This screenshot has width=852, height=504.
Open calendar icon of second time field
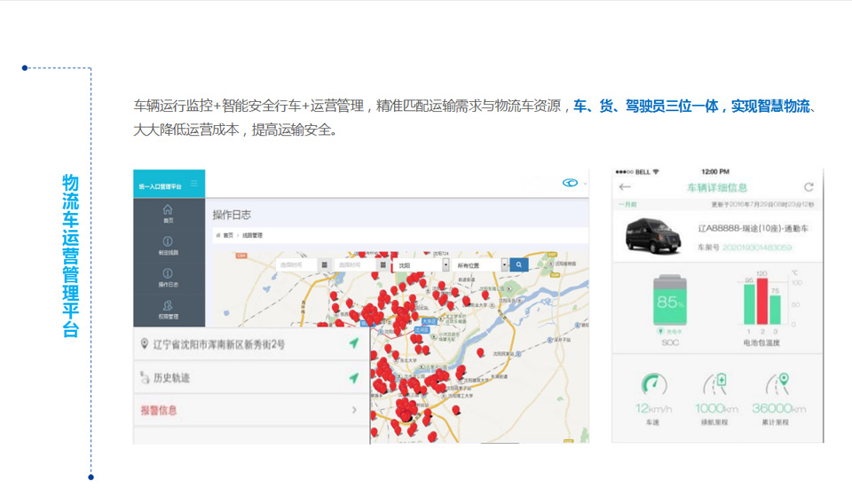[x=383, y=264]
